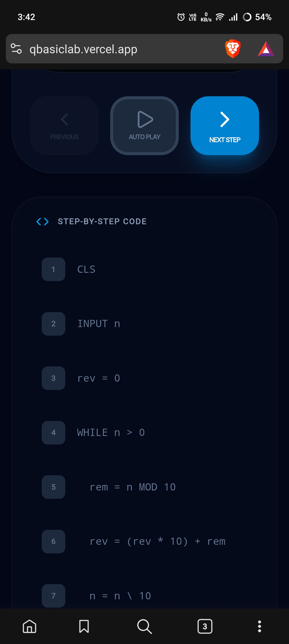289x644 pixels.
Task: Open the bookmark icon in bottom bar
Action: coord(84,626)
